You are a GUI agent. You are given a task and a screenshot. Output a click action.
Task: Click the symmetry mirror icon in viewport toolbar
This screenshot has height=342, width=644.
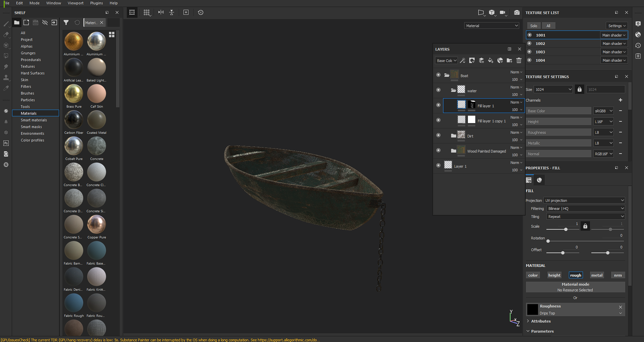161,12
